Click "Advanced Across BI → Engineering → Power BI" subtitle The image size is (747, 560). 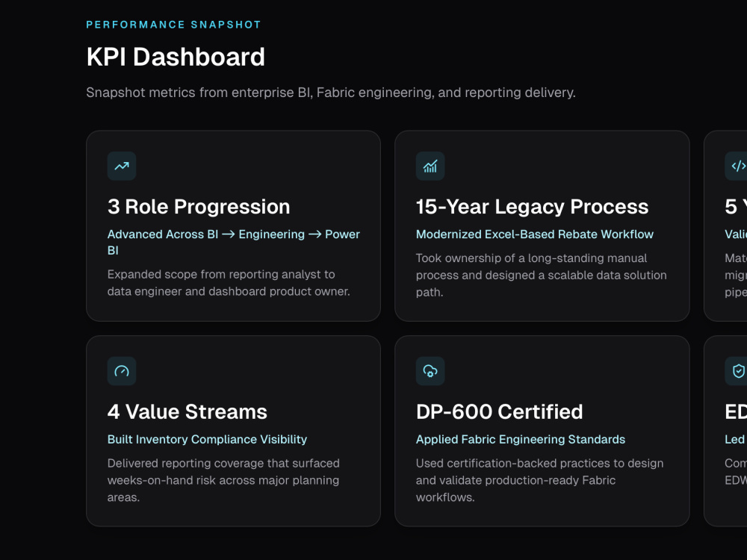233,243
